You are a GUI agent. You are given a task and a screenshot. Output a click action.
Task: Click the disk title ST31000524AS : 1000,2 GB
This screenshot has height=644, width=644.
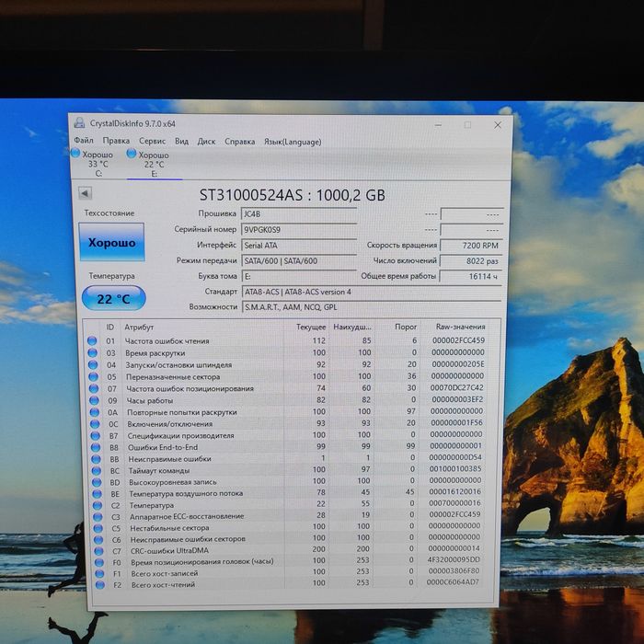[292, 195]
